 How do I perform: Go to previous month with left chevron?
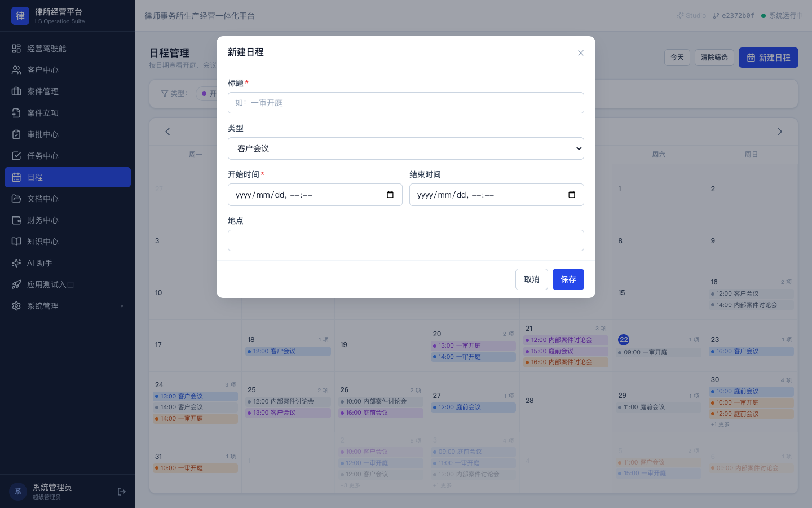(x=167, y=132)
